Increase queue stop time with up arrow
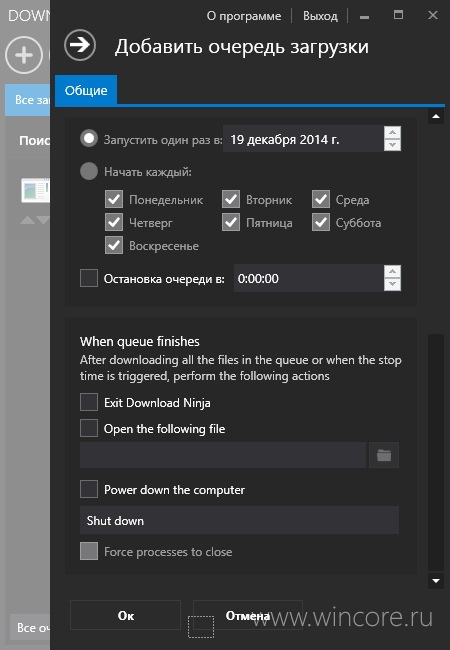Viewport: 450px width, 650px height. [392, 272]
